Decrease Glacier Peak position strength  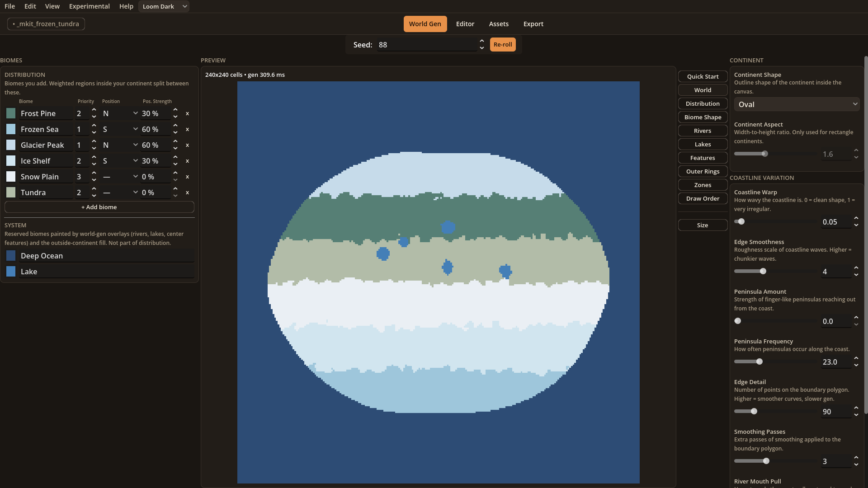click(x=175, y=148)
